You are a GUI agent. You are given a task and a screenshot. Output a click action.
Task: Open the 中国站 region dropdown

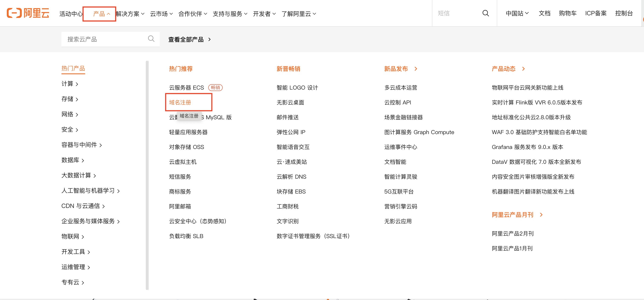(517, 13)
